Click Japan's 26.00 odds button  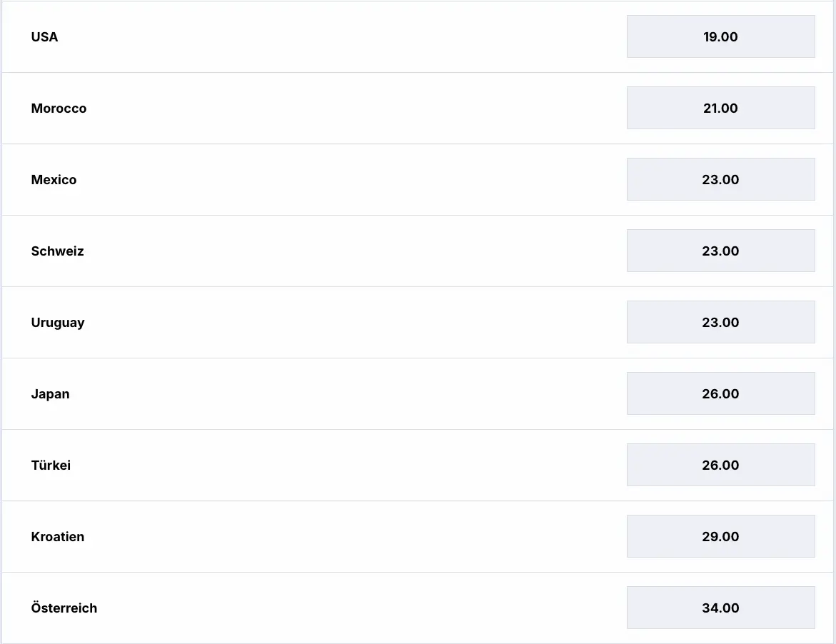tap(720, 393)
